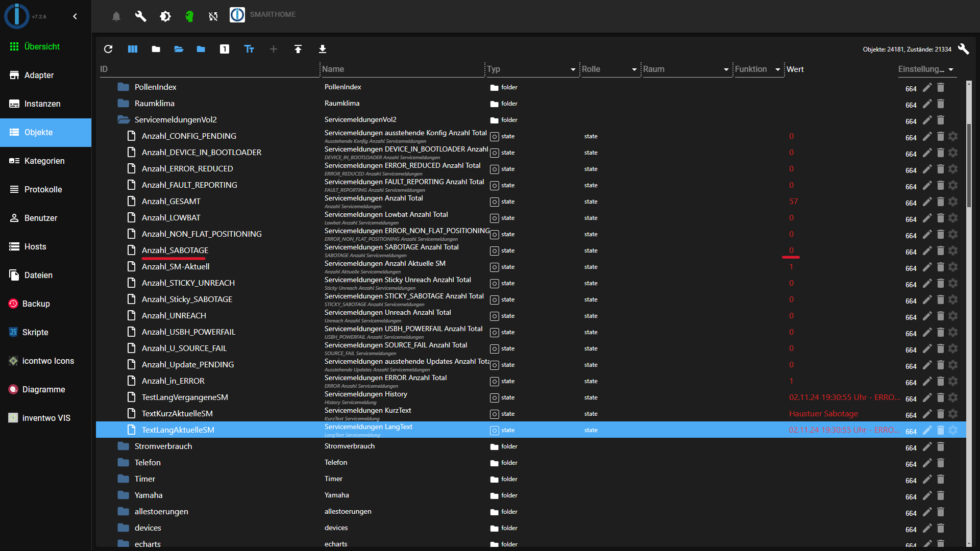Expand the Stromverbrauch folder
This screenshot has height=551, width=980.
pyautogui.click(x=123, y=446)
